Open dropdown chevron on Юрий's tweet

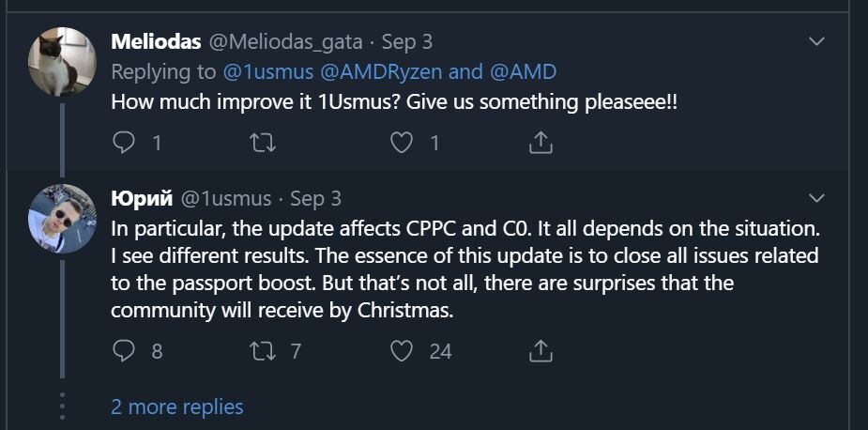(817, 198)
